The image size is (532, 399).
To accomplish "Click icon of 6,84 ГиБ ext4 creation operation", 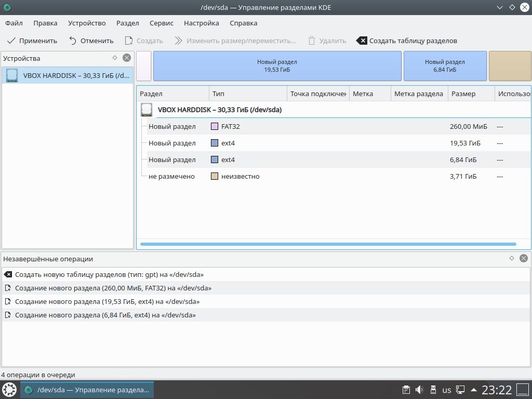I will (8, 315).
